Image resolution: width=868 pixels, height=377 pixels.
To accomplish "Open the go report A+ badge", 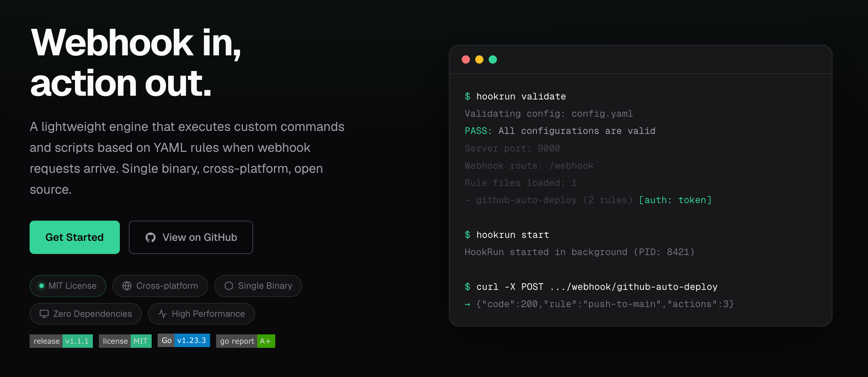I will pyautogui.click(x=246, y=341).
